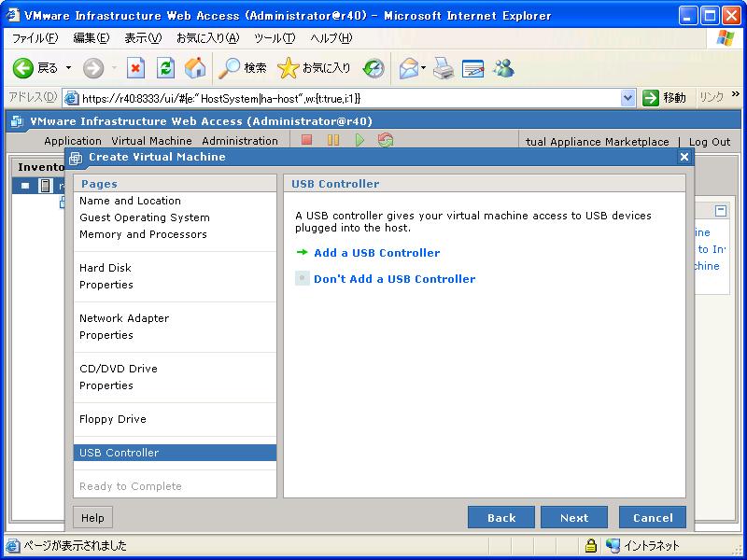Click the green Power On VM icon
The height and width of the screenshot is (560, 747).
click(x=359, y=140)
